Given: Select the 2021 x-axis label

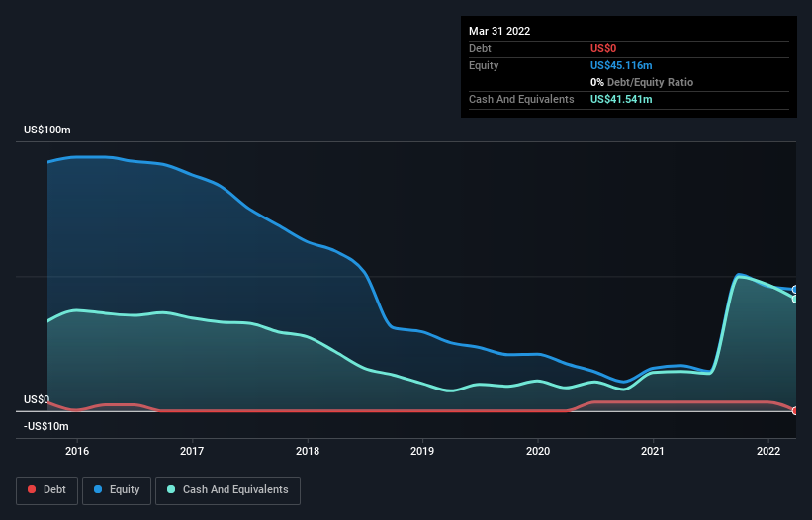Looking at the screenshot, I should pyautogui.click(x=653, y=451).
